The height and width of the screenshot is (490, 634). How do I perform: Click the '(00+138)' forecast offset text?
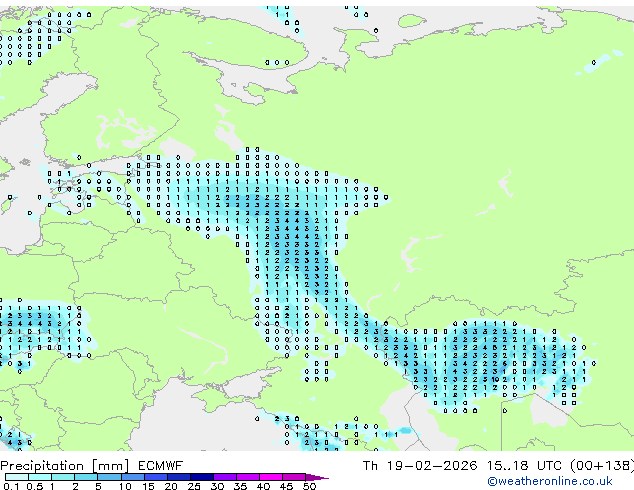tap(602, 465)
